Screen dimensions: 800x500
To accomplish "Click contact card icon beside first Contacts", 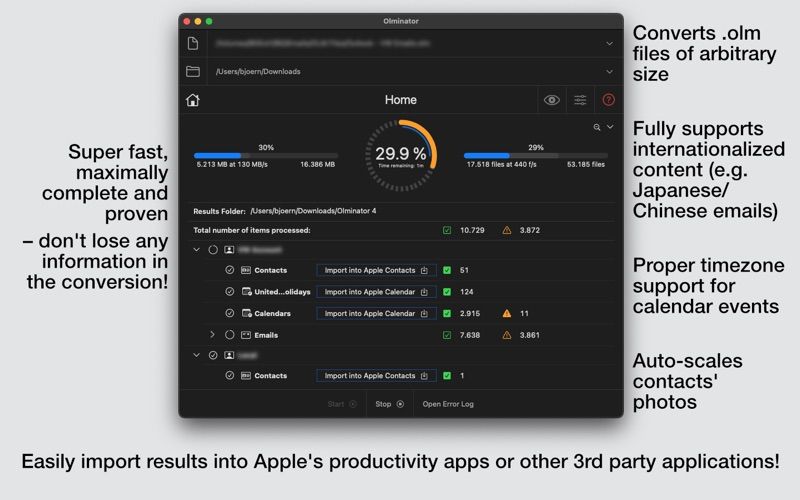I will click(x=246, y=270).
